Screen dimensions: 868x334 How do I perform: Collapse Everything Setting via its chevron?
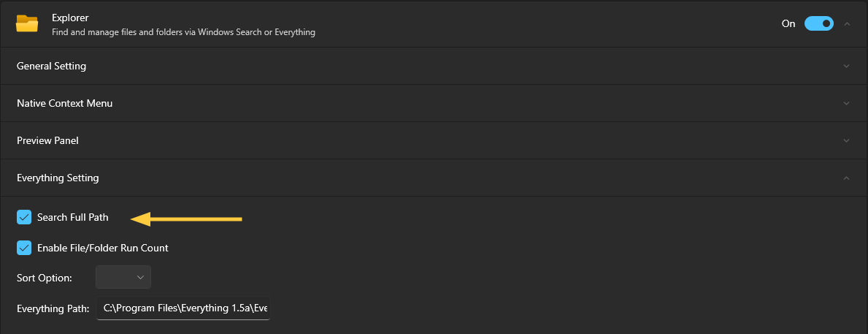847,178
